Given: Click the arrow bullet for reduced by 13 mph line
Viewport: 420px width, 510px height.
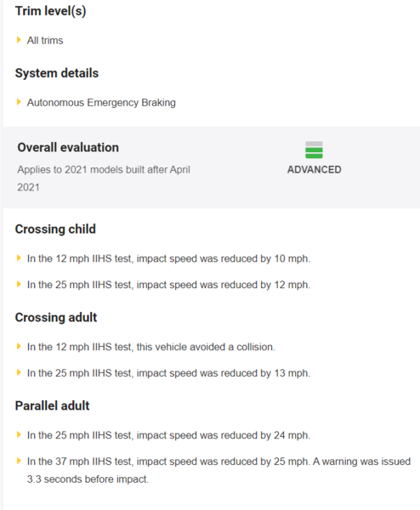Looking at the screenshot, I should (x=19, y=372).
